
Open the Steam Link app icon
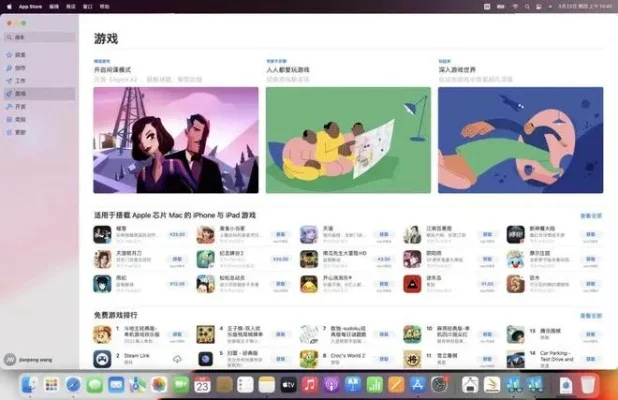point(102,359)
